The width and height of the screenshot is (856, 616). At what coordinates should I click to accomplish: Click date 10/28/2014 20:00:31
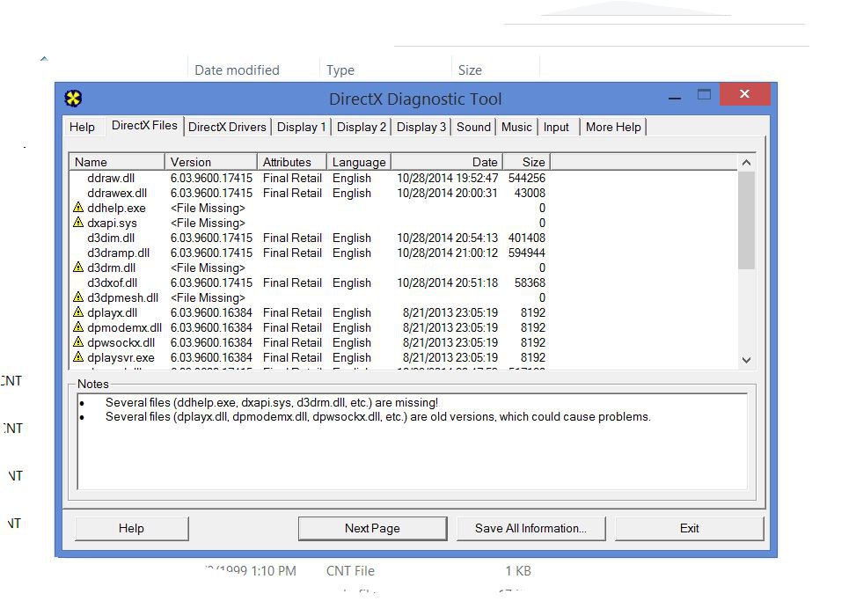tap(447, 193)
